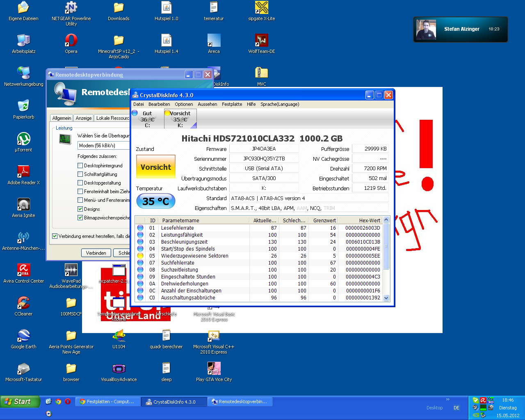Screen dimensions: 525x420
Task: Launch Google Earth desktop icon
Action: coord(23,339)
